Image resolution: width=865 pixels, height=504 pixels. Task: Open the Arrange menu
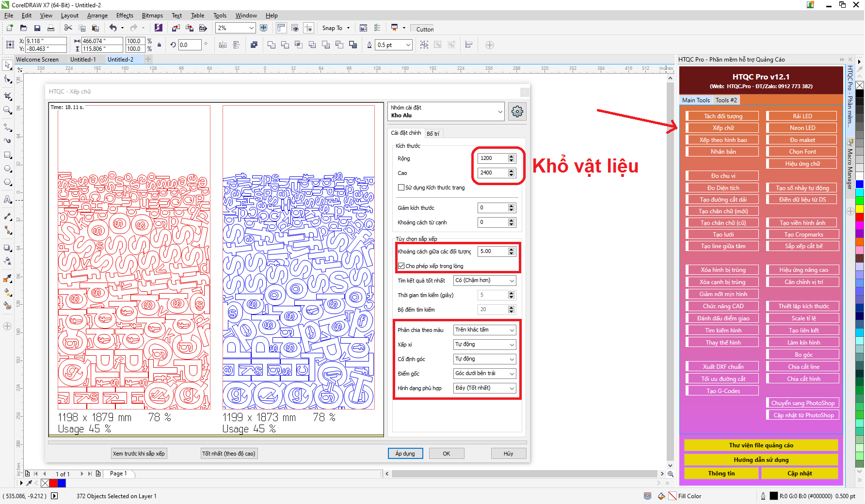coord(97,16)
